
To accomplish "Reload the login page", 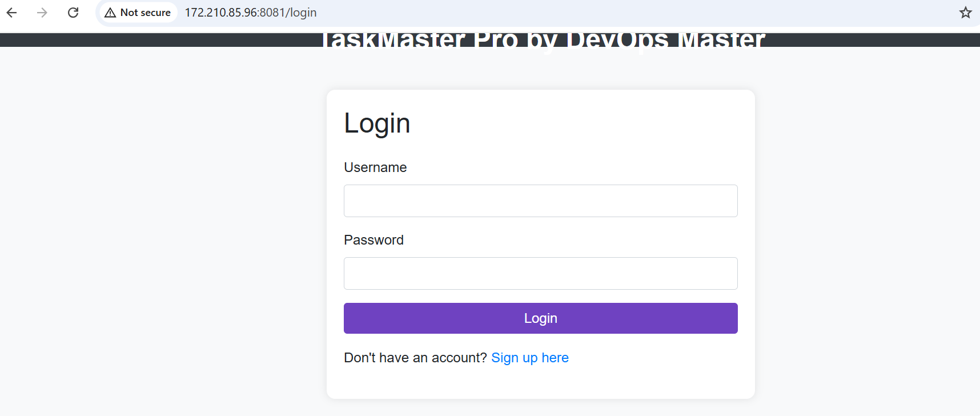I will pos(73,12).
